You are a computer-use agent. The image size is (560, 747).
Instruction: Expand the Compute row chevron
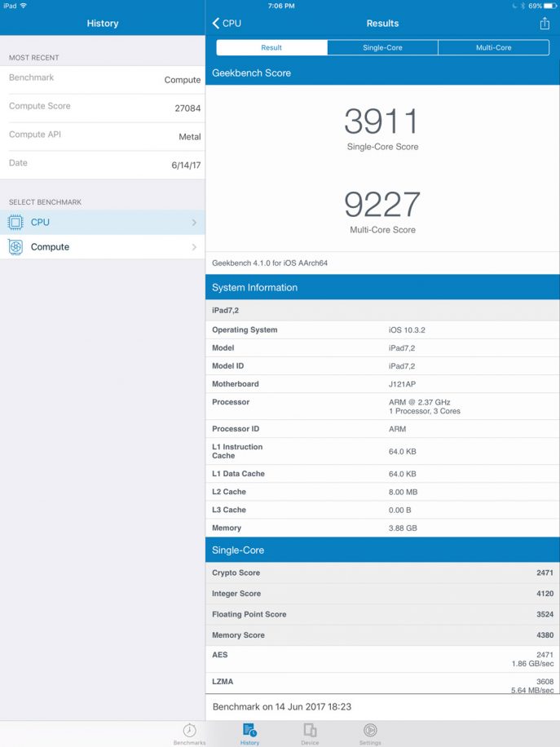(194, 247)
